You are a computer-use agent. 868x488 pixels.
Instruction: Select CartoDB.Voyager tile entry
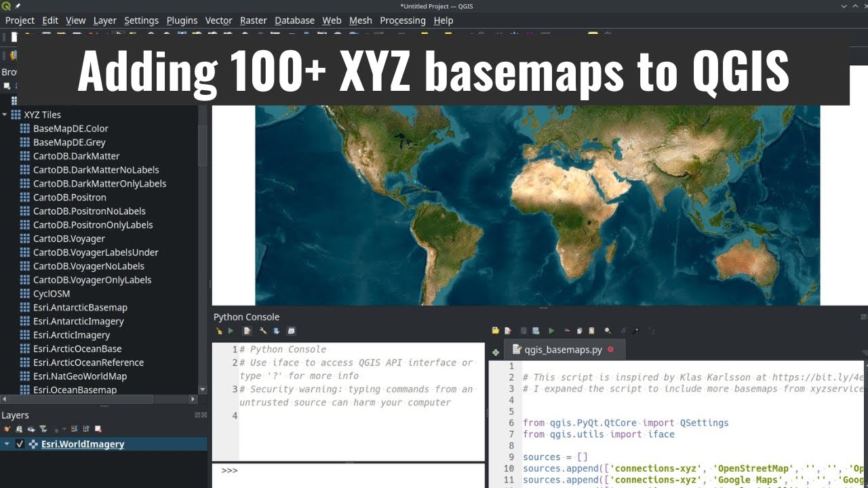pyautogui.click(x=68, y=239)
